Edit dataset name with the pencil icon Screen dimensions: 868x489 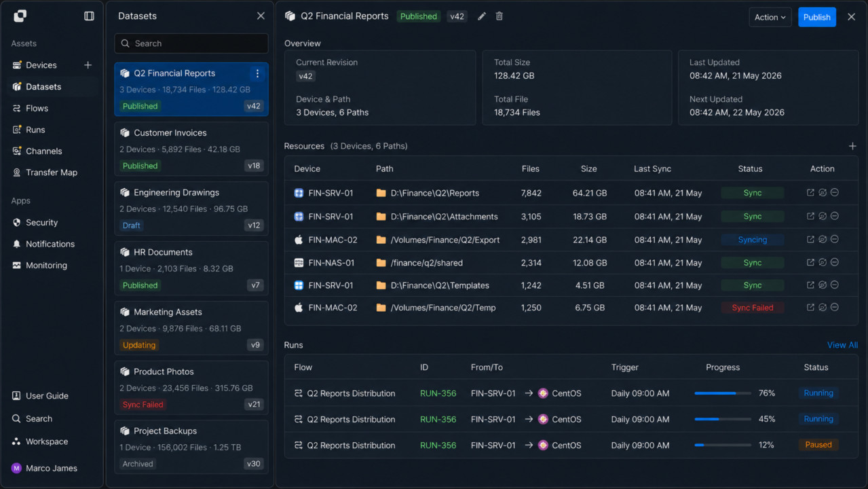[x=482, y=16]
